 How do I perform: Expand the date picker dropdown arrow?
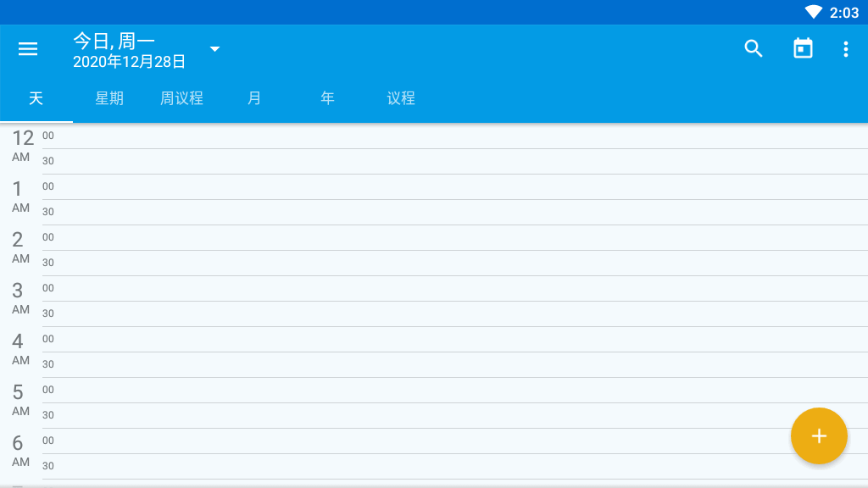[x=214, y=49]
